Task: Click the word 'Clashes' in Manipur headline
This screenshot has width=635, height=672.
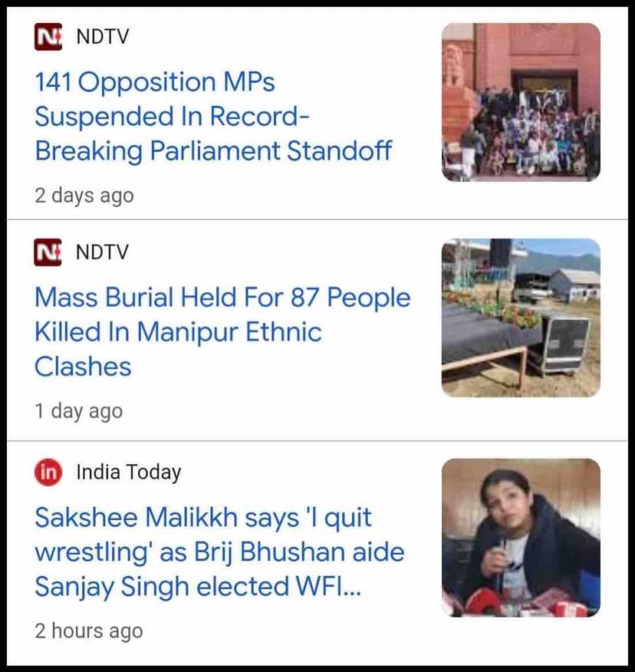Action: click(x=83, y=367)
